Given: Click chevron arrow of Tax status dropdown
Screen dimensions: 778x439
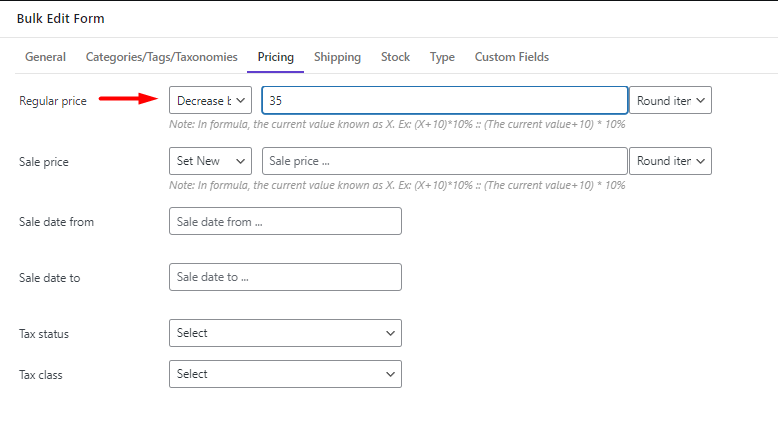Looking at the screenshot, I should click(x=390, y=333).
